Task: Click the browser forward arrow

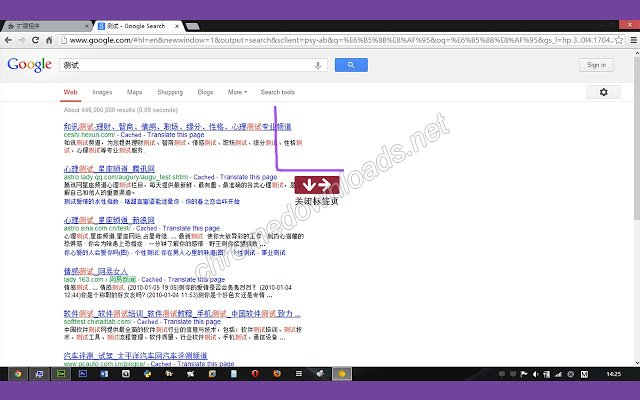Action: [22, 40]
